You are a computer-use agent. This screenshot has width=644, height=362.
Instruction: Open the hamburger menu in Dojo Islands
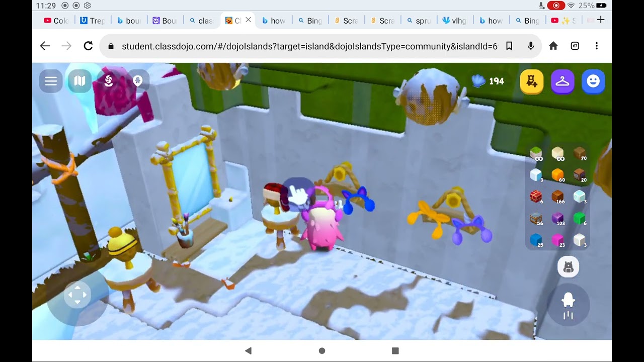click(51, 81)
